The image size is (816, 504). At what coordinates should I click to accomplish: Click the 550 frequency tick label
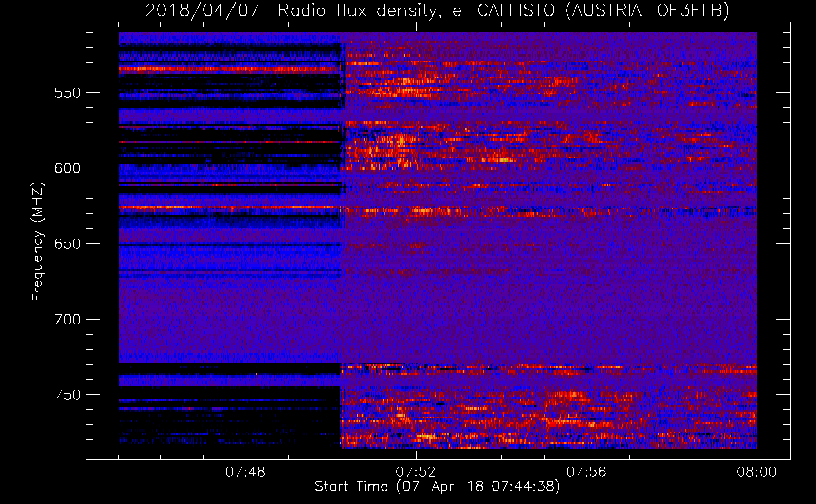(68, 93)
